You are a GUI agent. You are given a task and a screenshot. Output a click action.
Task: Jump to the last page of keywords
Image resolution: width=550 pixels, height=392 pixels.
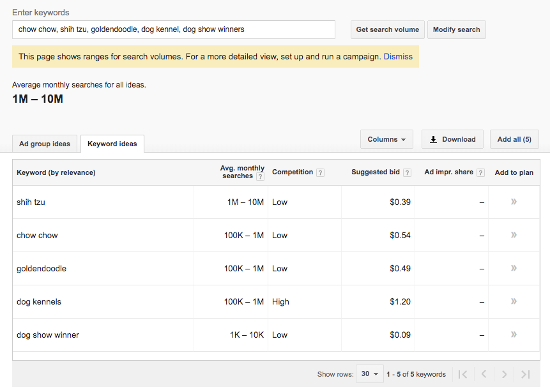pos(525,374)
